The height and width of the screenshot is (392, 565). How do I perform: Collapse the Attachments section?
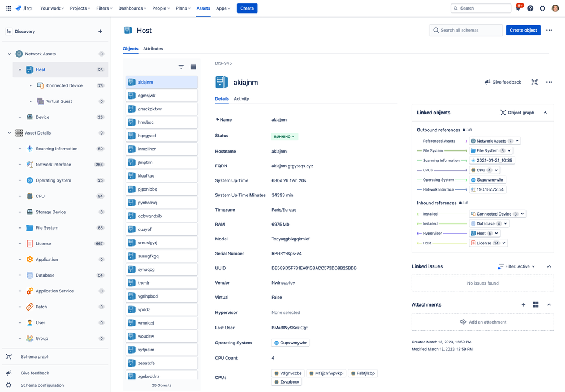[x=549, y=305]
